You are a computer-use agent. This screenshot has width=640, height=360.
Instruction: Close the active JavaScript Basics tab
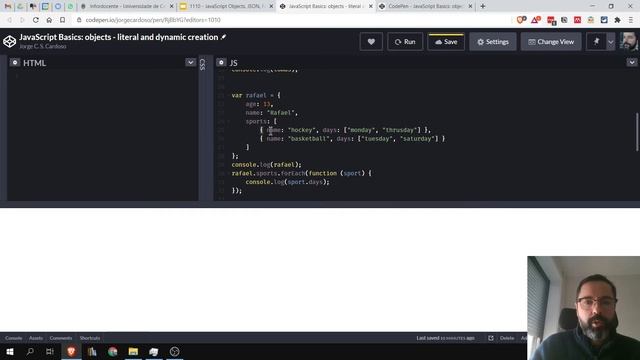click(x=371, y=6)
